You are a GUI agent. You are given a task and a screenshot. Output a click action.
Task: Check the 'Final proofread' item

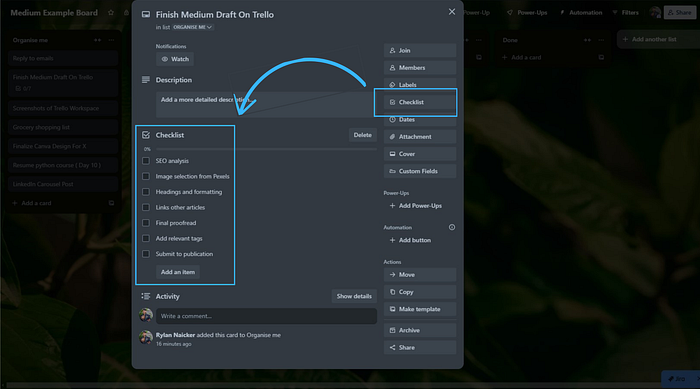[x=146, y=223]
